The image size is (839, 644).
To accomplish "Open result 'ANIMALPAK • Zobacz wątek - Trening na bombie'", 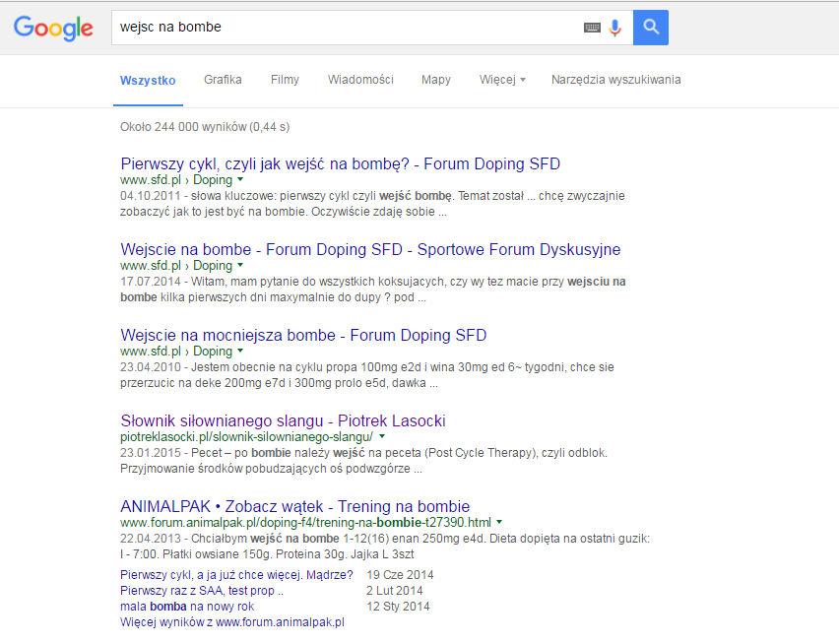I will 294,506.
